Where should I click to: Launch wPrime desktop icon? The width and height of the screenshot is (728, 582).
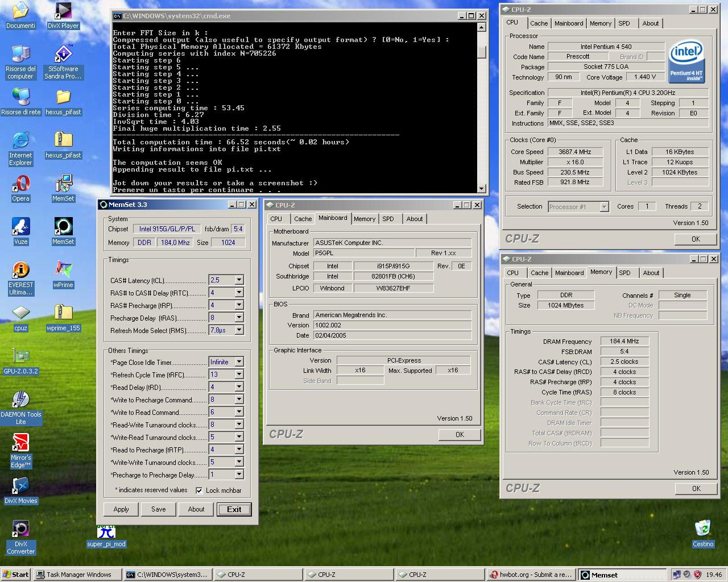click(63, 275)
